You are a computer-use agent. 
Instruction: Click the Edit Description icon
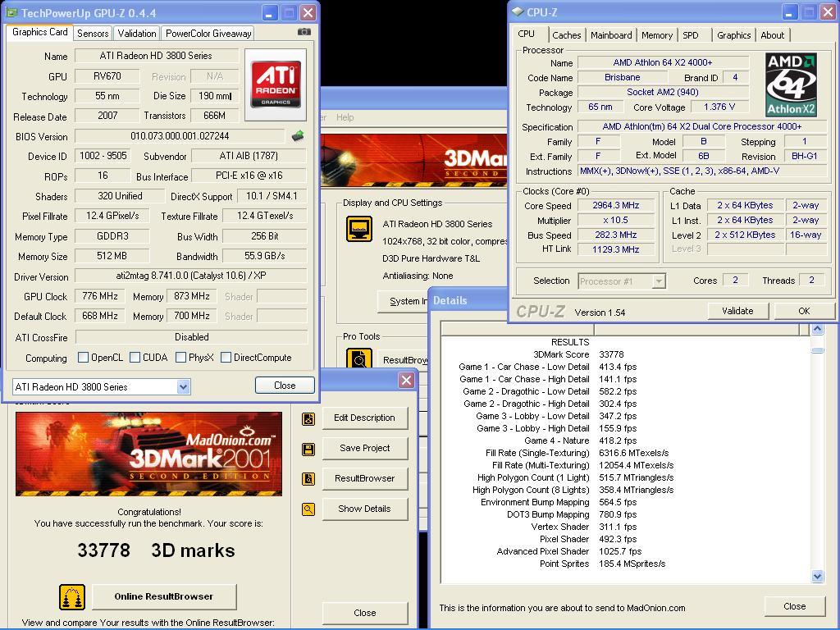click(308, 419)
